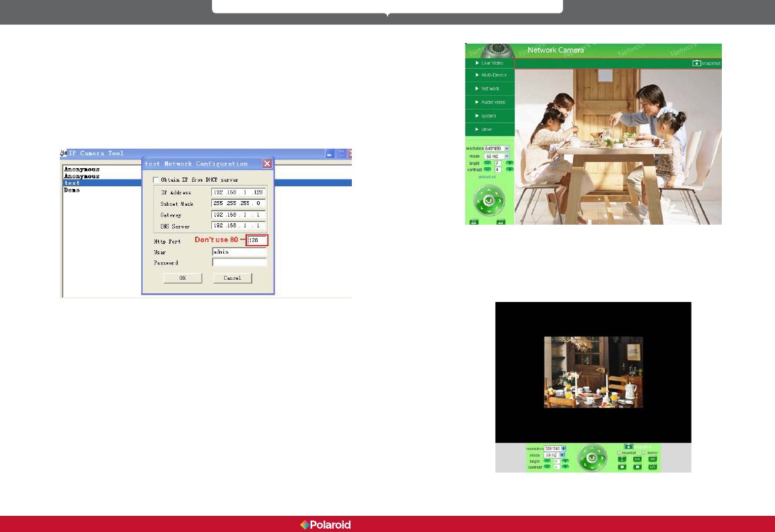Open the 50 HZ mode dropdown in sidebar
775x532 pixels.
497,155
